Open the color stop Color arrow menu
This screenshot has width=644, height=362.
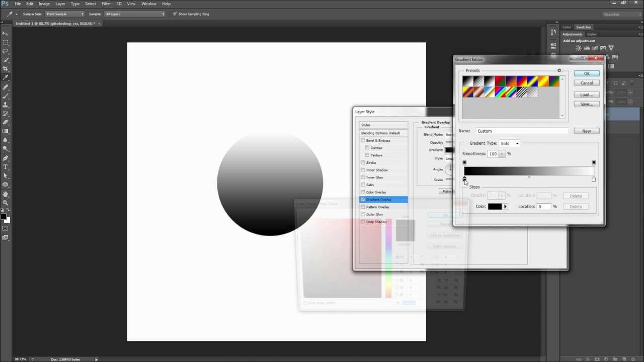[505, 207]
